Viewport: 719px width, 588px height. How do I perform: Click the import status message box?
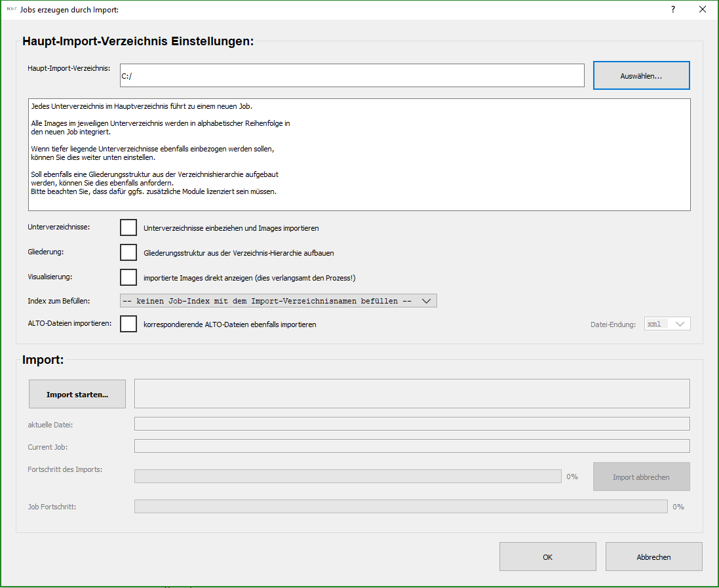point(412,393)
